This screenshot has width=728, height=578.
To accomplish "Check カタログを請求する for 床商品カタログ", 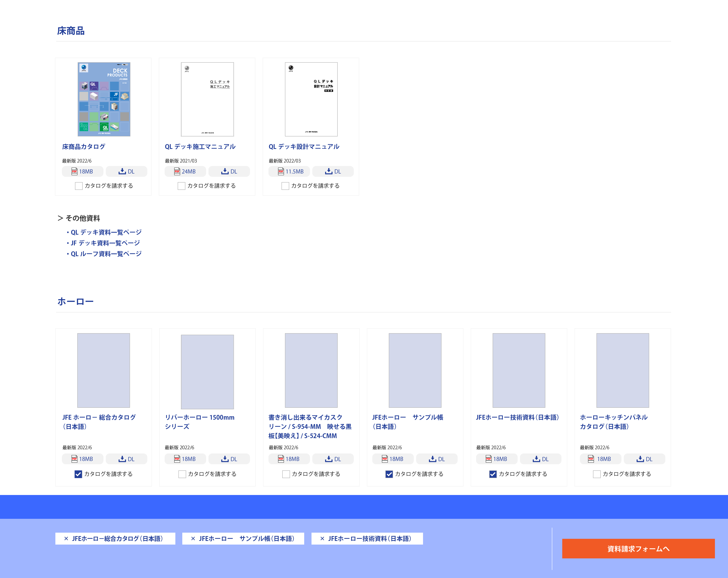I will 79,186.
